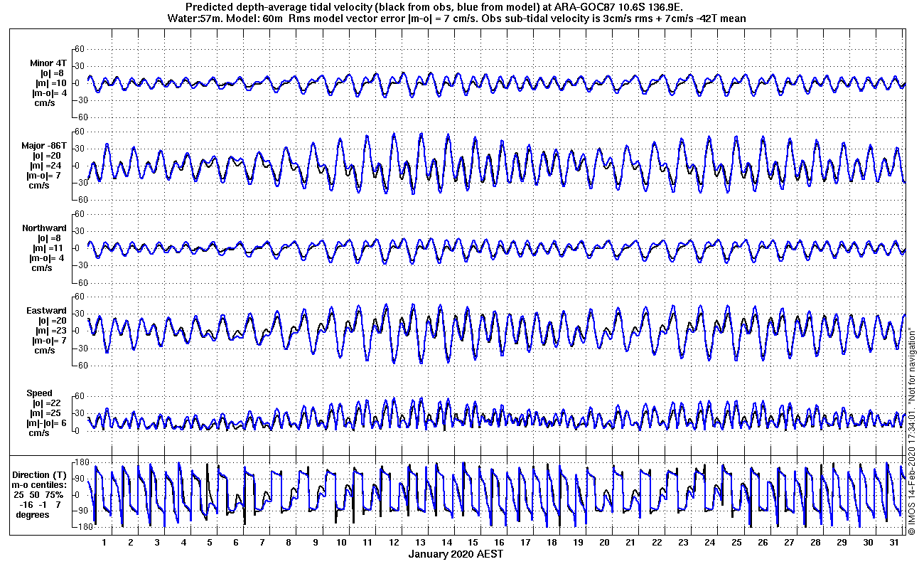Click day '27' on the date axis
The width and height of the screenshot is (924, 569).
788,542
